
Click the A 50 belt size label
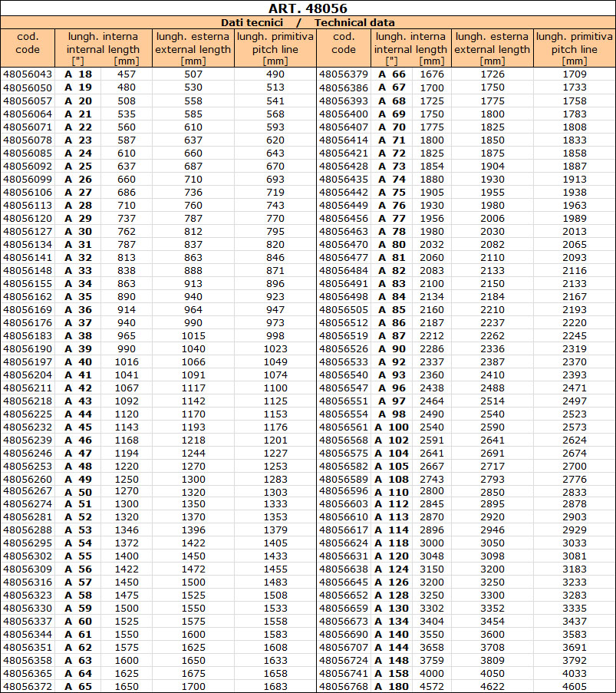coord(77,492)
